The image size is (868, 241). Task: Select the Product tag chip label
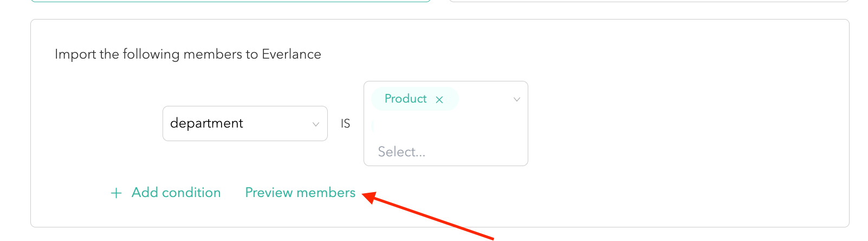405,99
